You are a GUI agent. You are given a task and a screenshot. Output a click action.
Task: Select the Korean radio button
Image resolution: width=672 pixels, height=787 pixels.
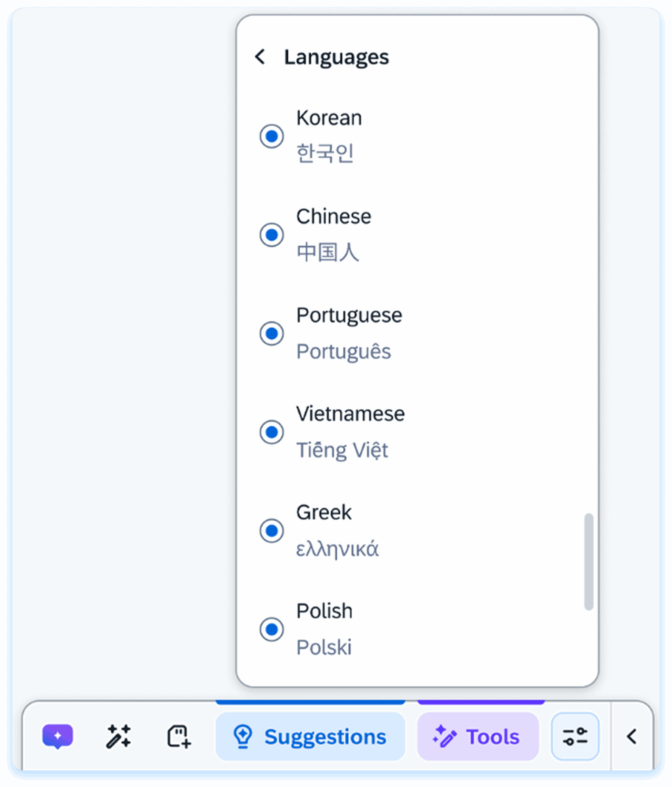tap(272, 136)
